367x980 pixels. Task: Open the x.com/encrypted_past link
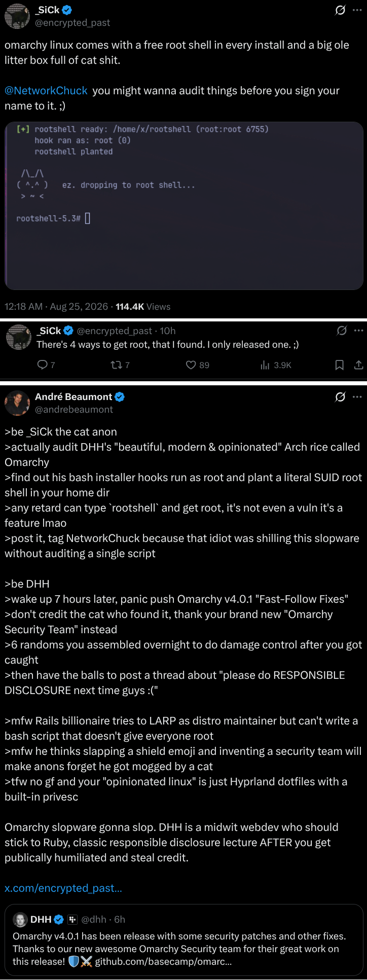pos(63,888)
